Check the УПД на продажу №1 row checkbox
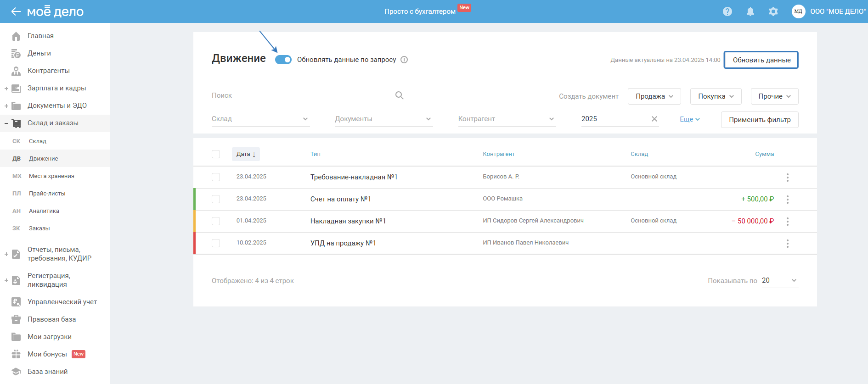 coord(216,243)
